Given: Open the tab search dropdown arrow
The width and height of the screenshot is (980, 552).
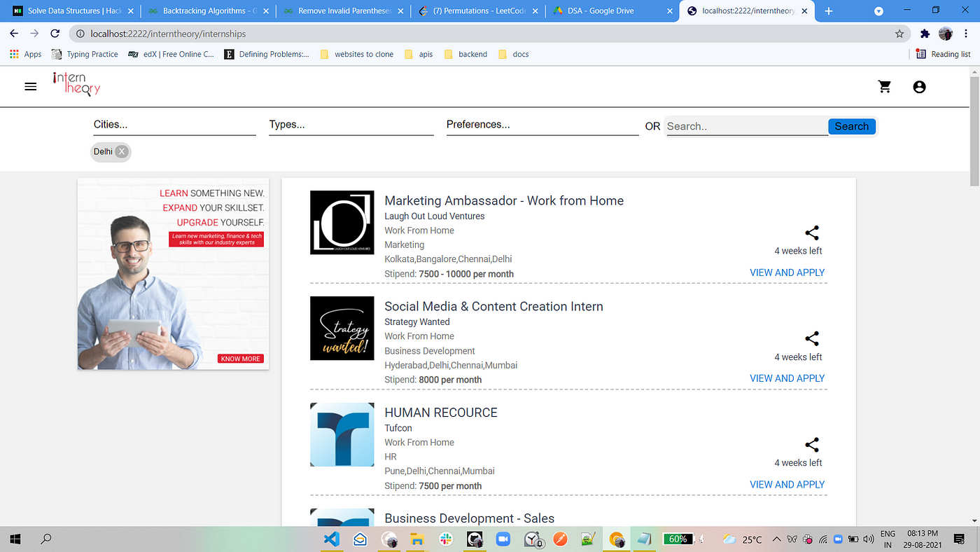Looking at the screenshot, I should tap(878, 11).
